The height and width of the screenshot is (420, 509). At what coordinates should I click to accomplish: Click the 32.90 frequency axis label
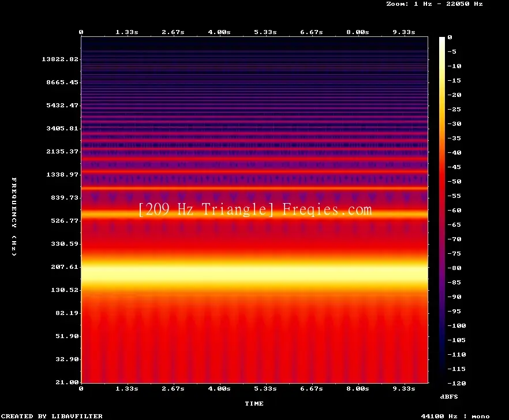(x=67, y=359)
